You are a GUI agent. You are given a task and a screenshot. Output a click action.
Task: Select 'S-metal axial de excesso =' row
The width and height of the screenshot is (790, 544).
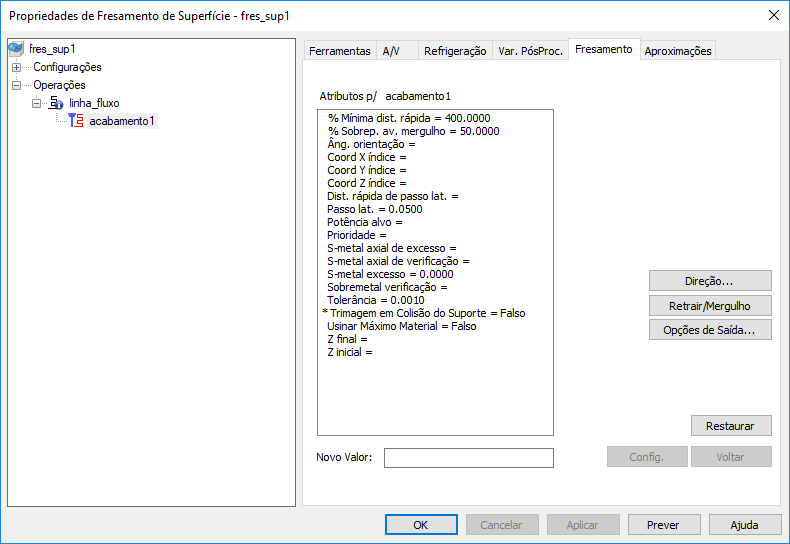(391, 248)
